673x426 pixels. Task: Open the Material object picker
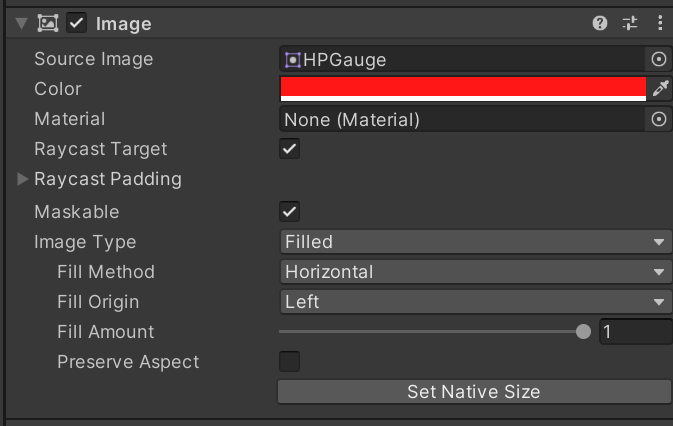click(658, 120)
